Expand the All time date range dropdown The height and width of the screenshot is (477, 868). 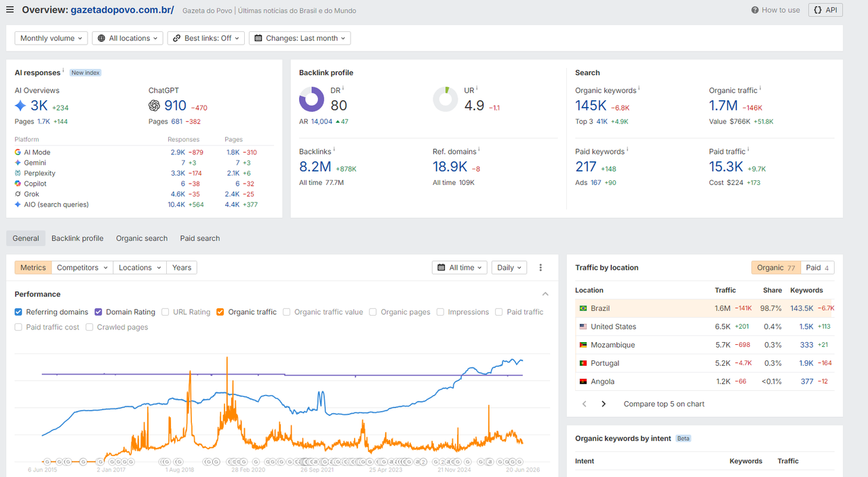pos(460,268)
